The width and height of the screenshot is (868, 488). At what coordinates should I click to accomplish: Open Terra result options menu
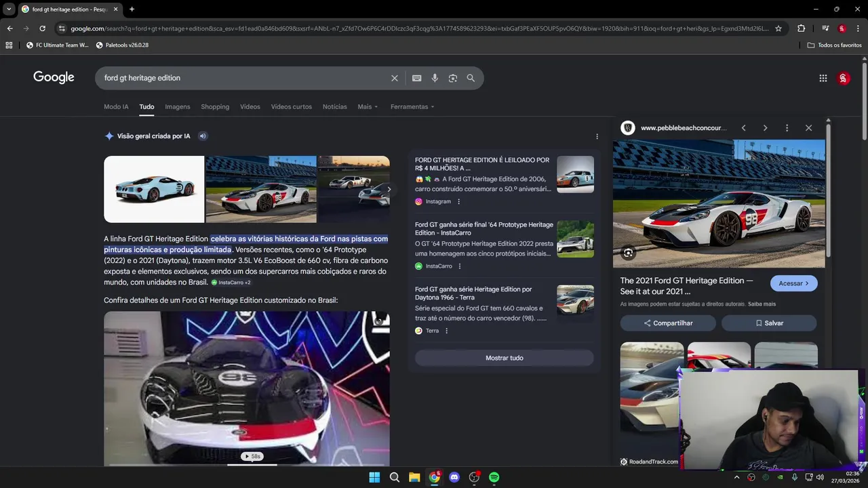(x=446, y=331)
